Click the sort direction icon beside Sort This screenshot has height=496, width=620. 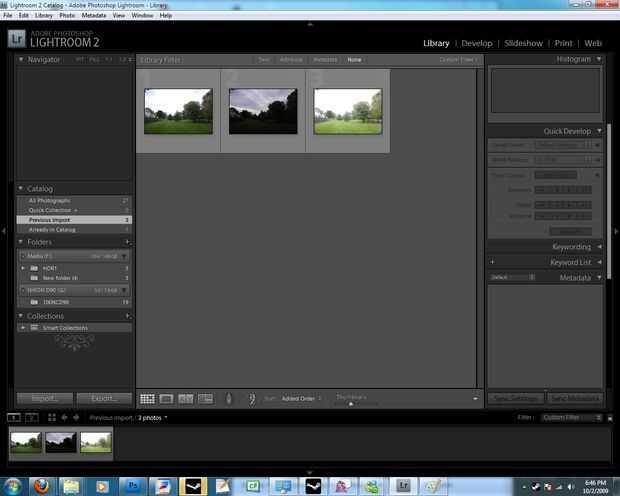coord(252,399)
